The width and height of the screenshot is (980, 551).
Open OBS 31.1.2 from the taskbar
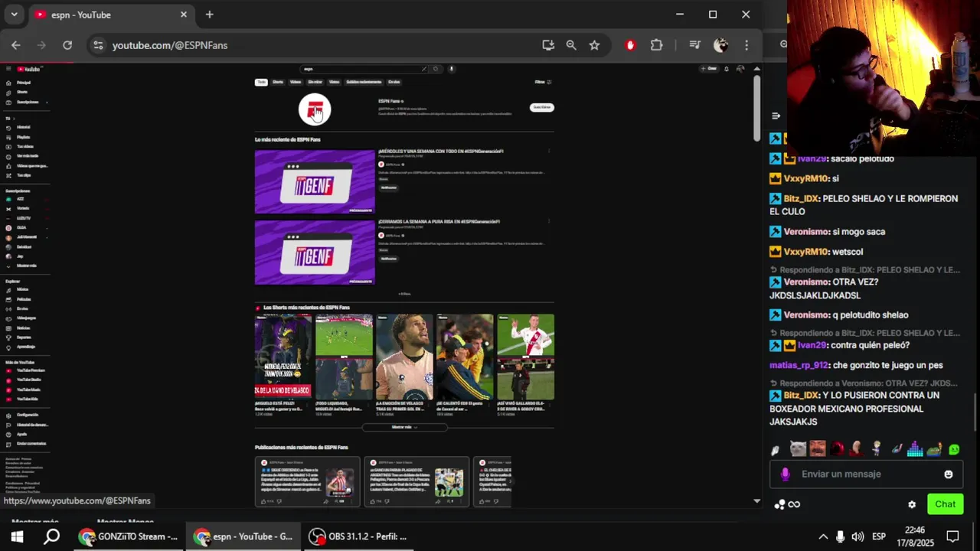pos(358,536)
